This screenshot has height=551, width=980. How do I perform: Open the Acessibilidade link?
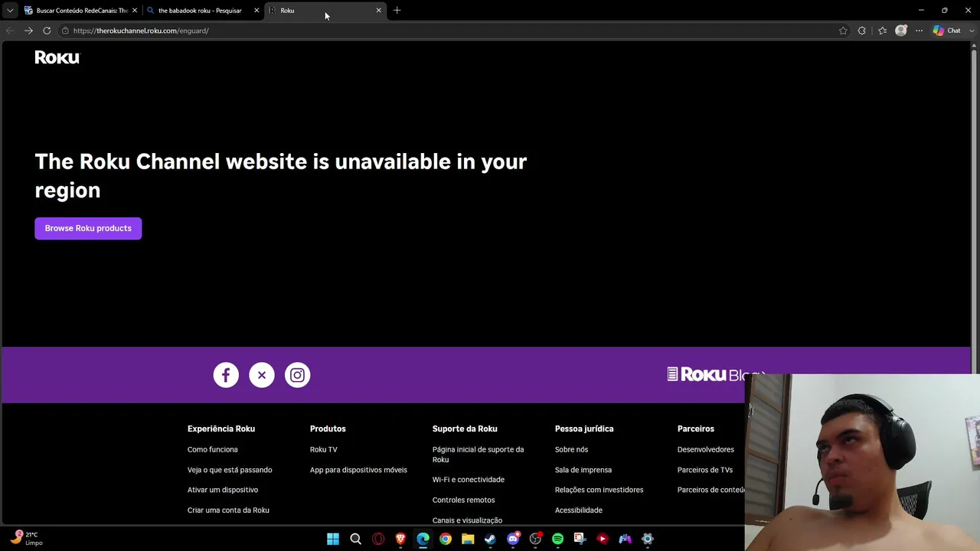click(x=579, y=510)
